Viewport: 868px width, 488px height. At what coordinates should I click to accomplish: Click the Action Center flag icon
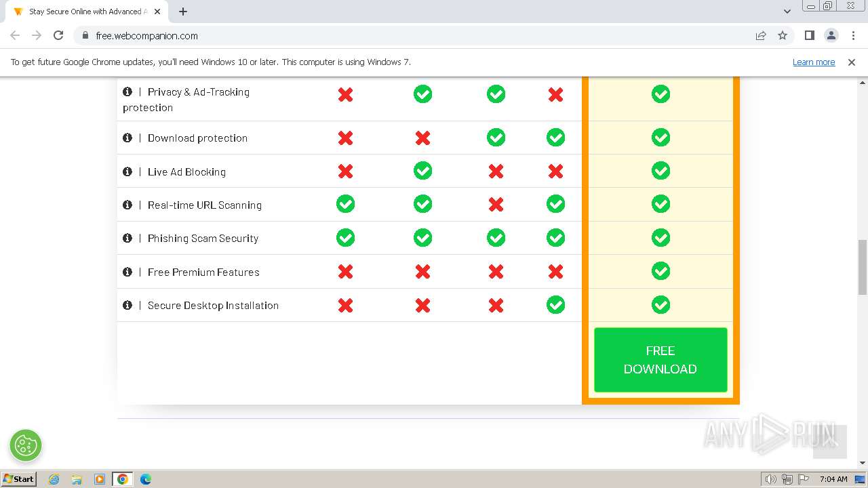pos(804,479)
